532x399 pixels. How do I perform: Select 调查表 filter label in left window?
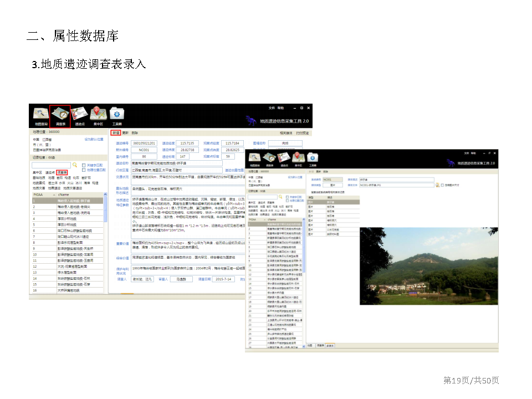[62, 172]
